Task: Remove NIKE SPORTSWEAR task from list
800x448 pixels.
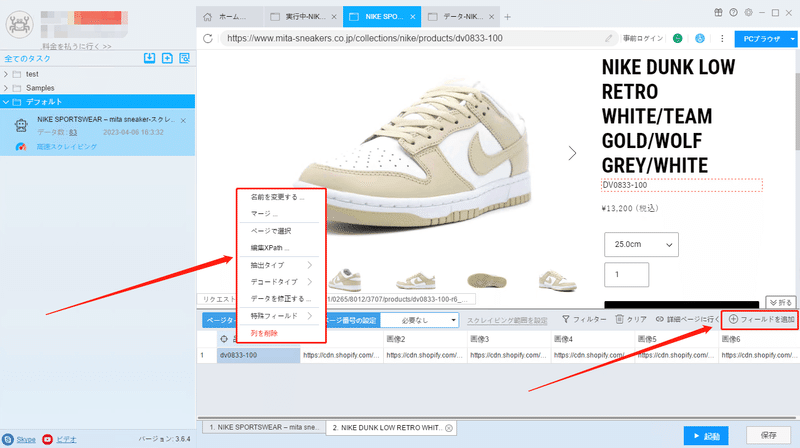Action: pos(183,121)
